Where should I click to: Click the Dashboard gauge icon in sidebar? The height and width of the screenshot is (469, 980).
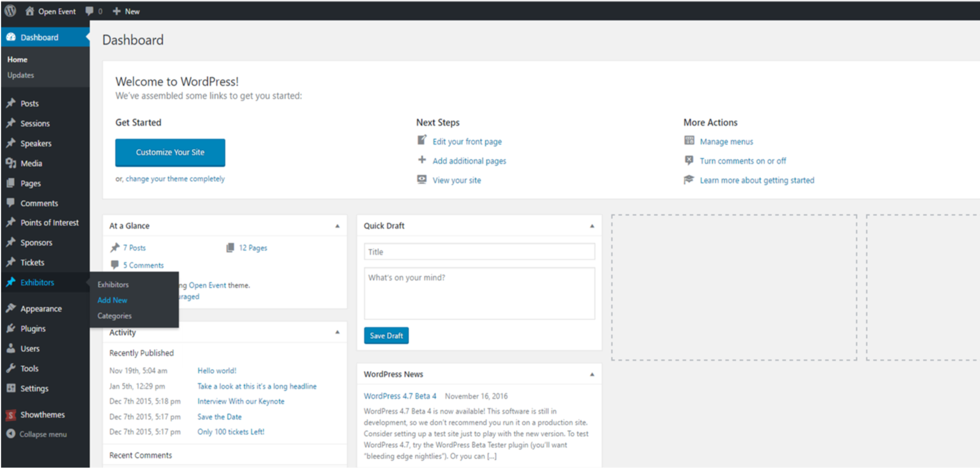(11, 37)
